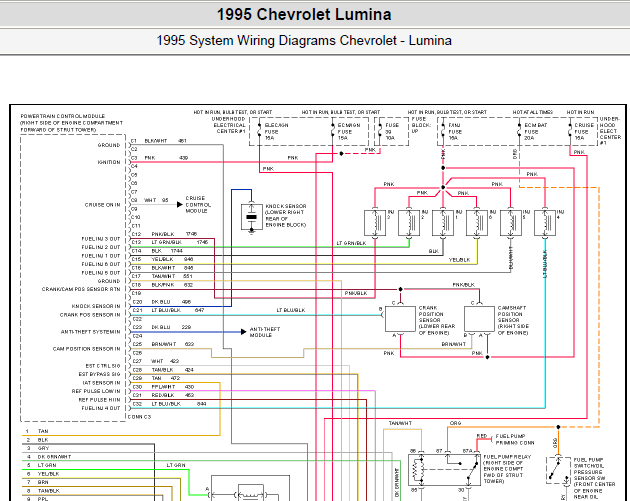630x501 pixels.
Task: Click the 'POWERTRAIN CONTROL MODULE' label
Action: point(63,116)
